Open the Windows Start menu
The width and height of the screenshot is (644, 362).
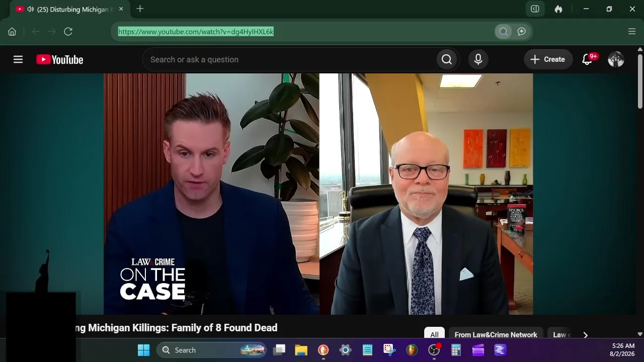[x=144, y=350]
